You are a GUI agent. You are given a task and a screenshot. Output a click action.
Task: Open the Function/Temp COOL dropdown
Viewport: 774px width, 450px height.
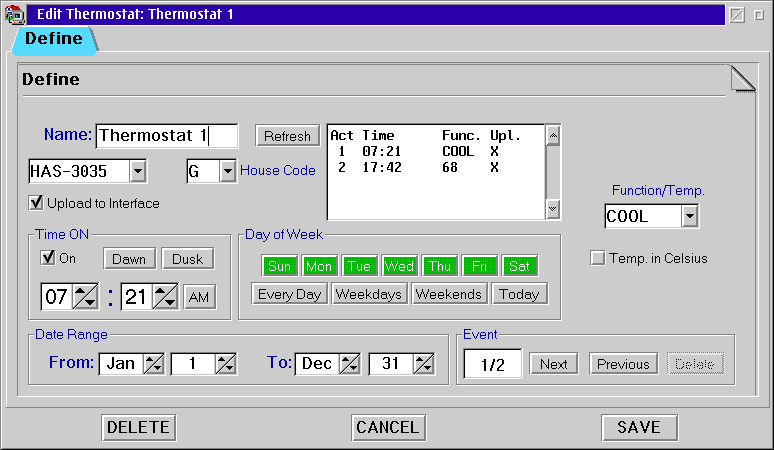coord(690,216)
